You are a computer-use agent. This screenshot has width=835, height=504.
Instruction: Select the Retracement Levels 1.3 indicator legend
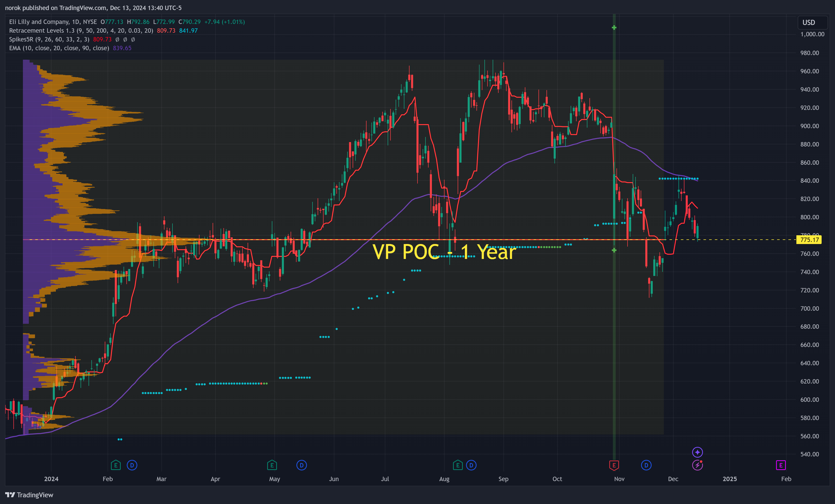(x=81, y=31)
